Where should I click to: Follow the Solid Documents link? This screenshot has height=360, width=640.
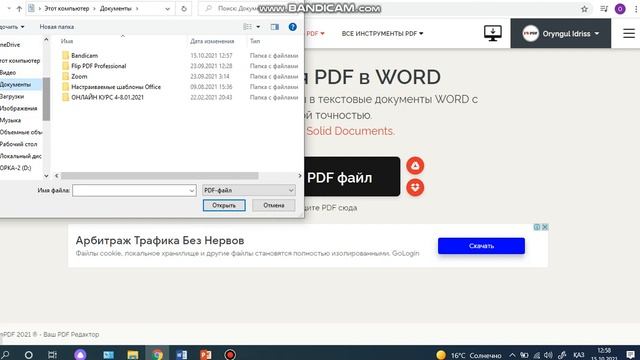350,131
